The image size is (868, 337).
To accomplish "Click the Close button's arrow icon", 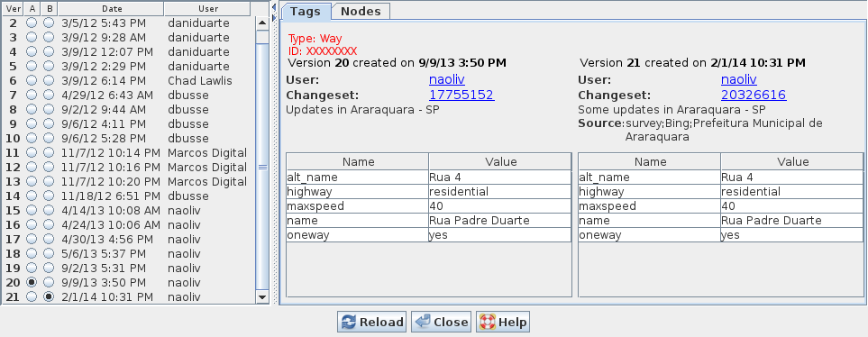I will (x=424, y=322).
